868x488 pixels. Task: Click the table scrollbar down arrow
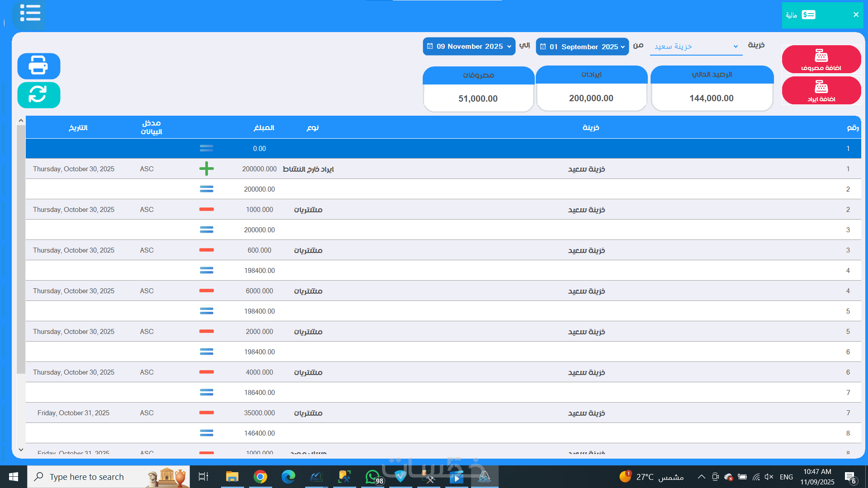point(21,450)
